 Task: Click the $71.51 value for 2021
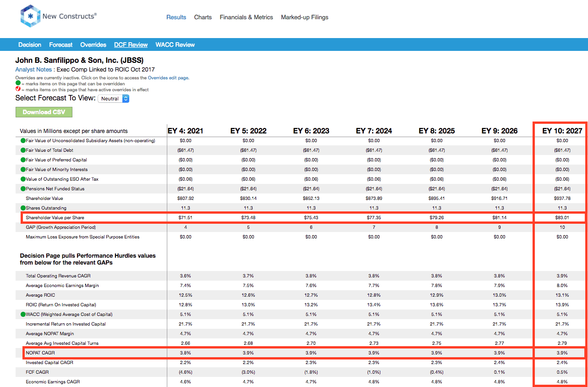(186, 218)
